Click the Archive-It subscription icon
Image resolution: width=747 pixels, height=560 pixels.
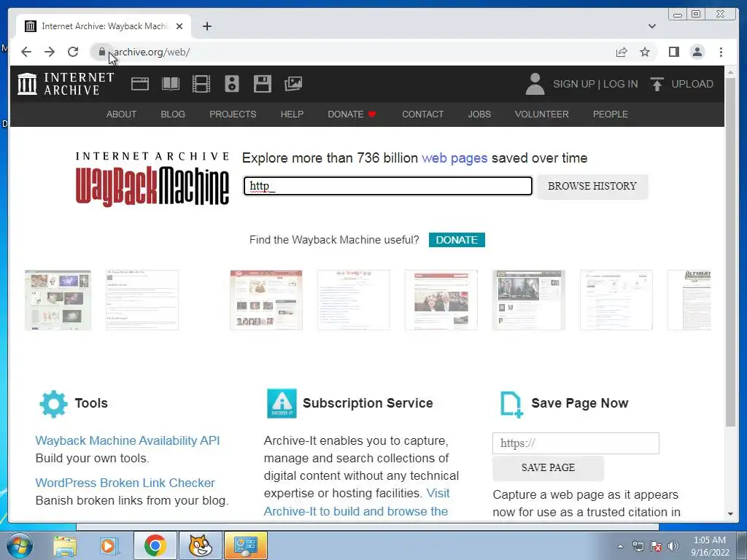(x=282, y=403)
